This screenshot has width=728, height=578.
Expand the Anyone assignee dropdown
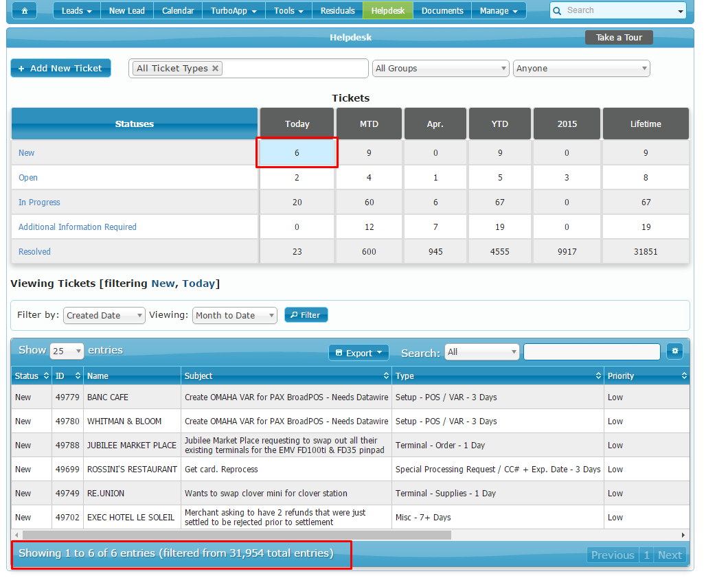(x=581, y=69)
